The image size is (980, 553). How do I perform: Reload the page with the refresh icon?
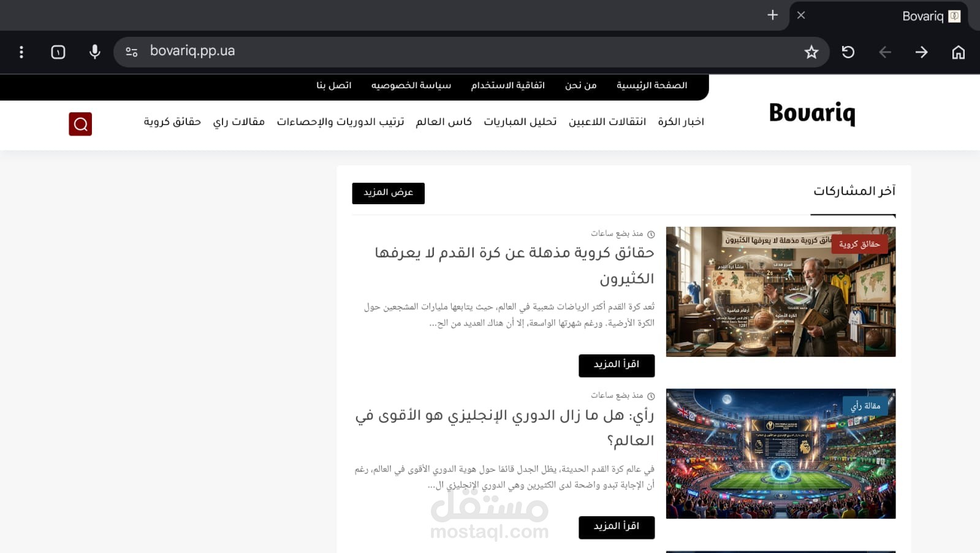coord(848,52)
